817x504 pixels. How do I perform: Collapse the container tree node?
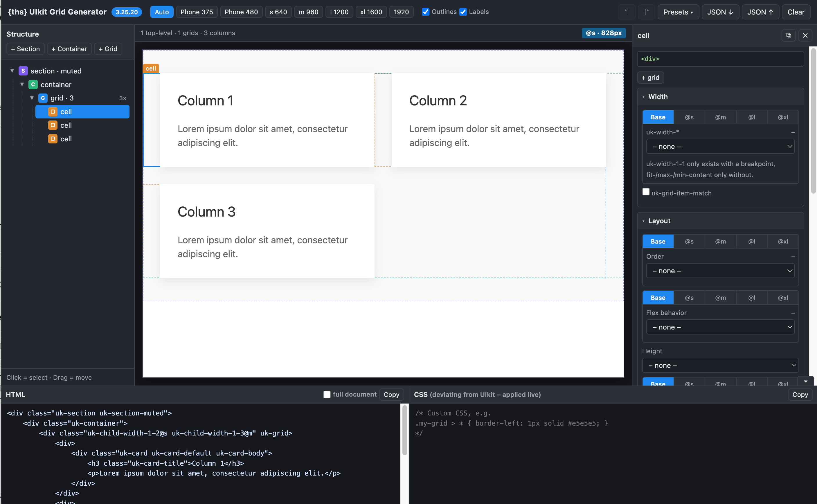[22, 85]
